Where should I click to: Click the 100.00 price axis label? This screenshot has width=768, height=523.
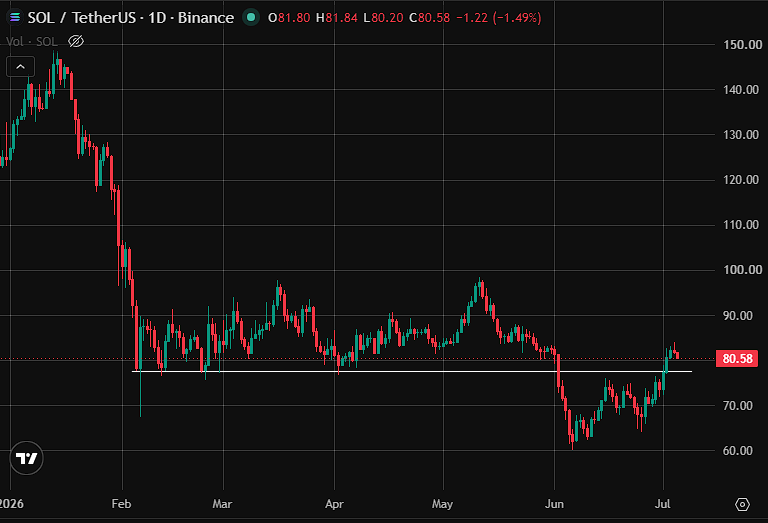[743, 270]
